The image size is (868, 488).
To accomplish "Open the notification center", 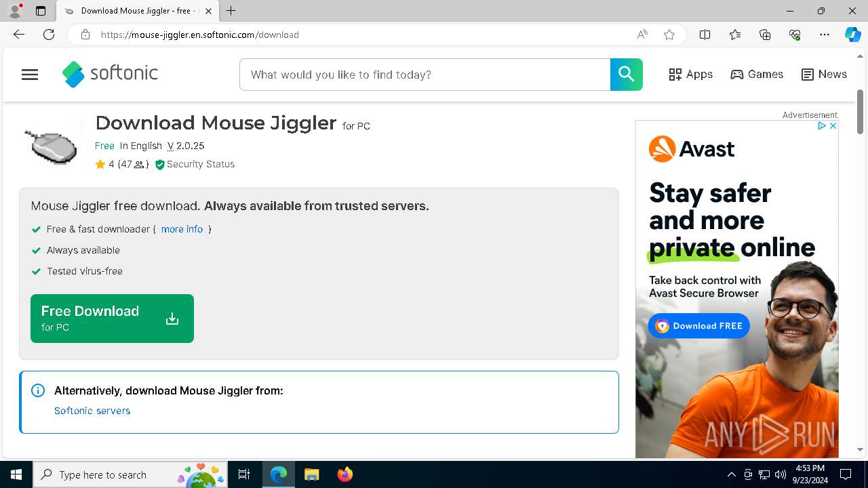I will pyautogui.click(x=846, y=474).
